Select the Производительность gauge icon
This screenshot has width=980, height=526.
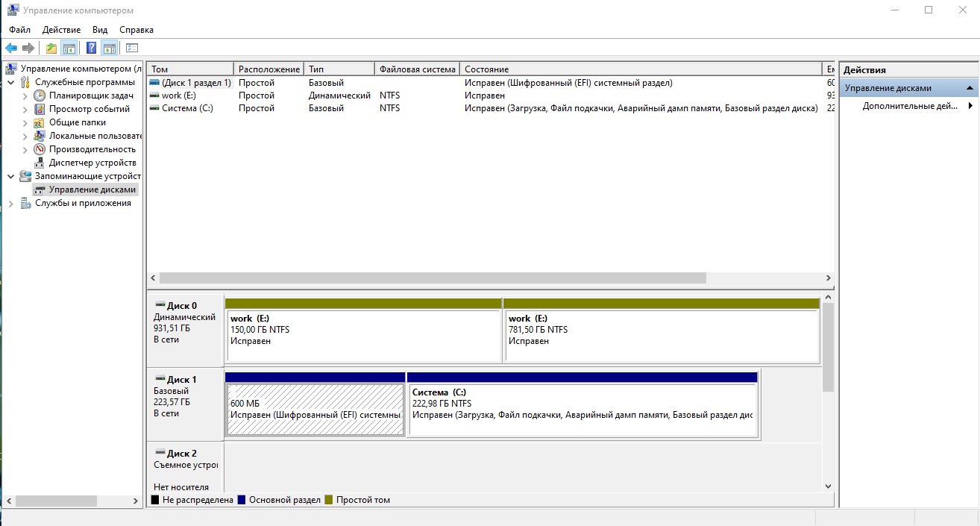tap(40, 149)
